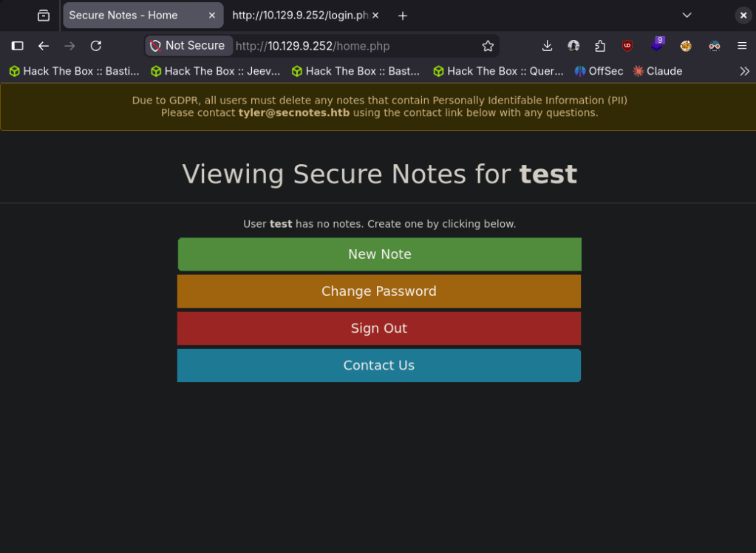Screen dimensions: 756x553
Task: Click the Change Password button
Action: (x=379, y=291)
